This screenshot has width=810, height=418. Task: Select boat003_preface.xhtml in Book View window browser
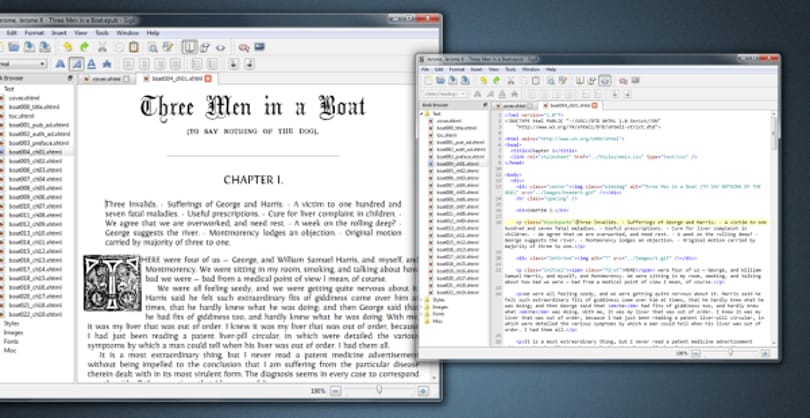click(39, 143)
